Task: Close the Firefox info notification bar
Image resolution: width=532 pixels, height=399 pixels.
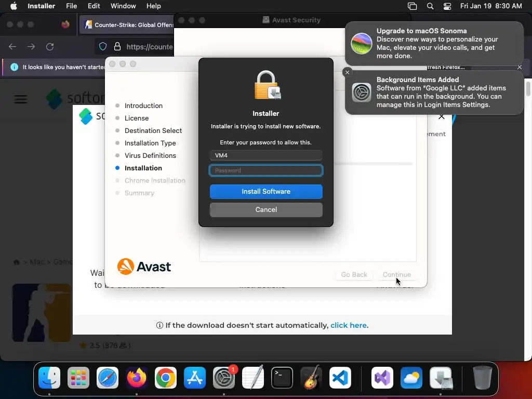Action: 520,67
